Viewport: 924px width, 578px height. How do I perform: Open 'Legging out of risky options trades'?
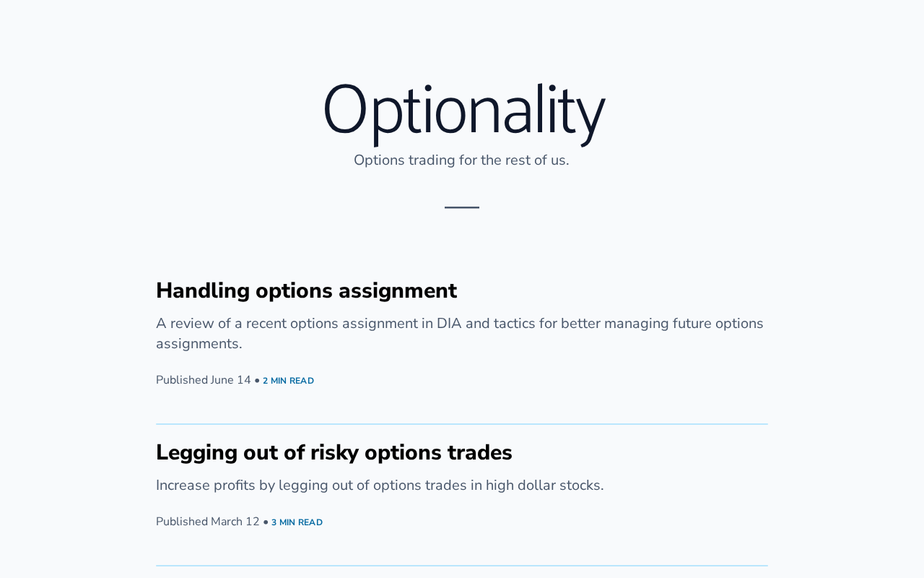[x=334, y=452]
